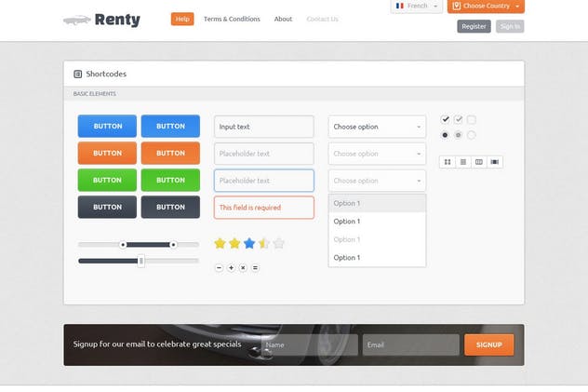Click the first dark gray BUTTON
The height and width of the screenshot is (392, 588).
tap(107, 207)
